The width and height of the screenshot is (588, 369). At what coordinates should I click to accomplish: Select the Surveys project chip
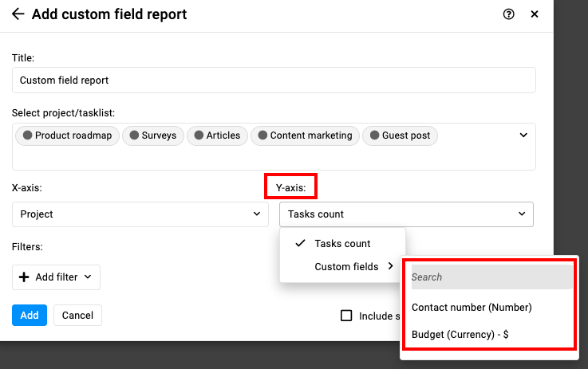point(153,135)
